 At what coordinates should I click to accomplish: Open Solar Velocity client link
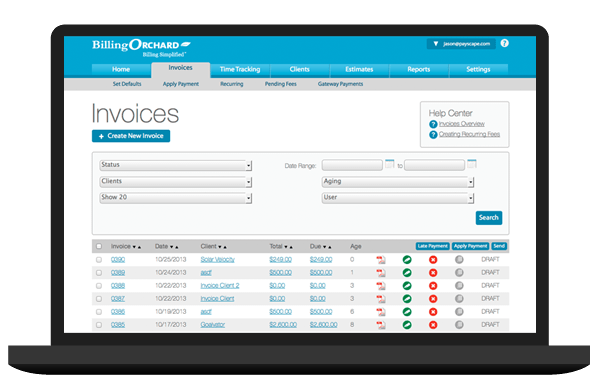click(x=217, y=259)
